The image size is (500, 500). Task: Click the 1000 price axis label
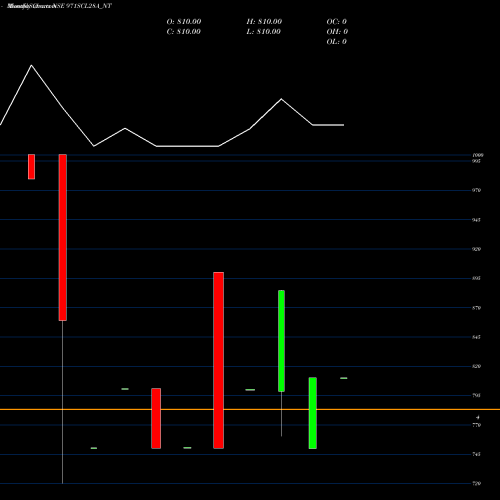pyautogui.click(x=477, y=155)
